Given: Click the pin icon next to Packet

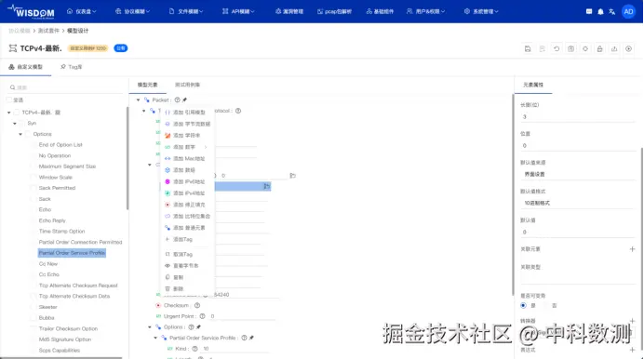Looking at the screenshot, I should (x=184, y=100).
